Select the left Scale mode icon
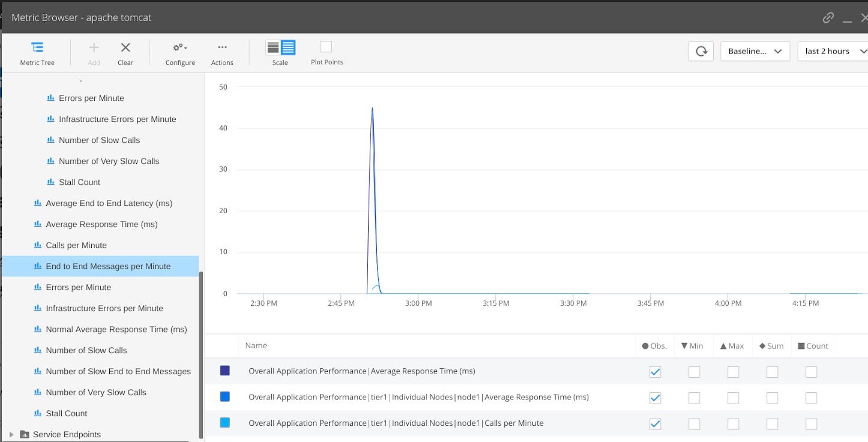868x442 pixels. tap(273, 47)
